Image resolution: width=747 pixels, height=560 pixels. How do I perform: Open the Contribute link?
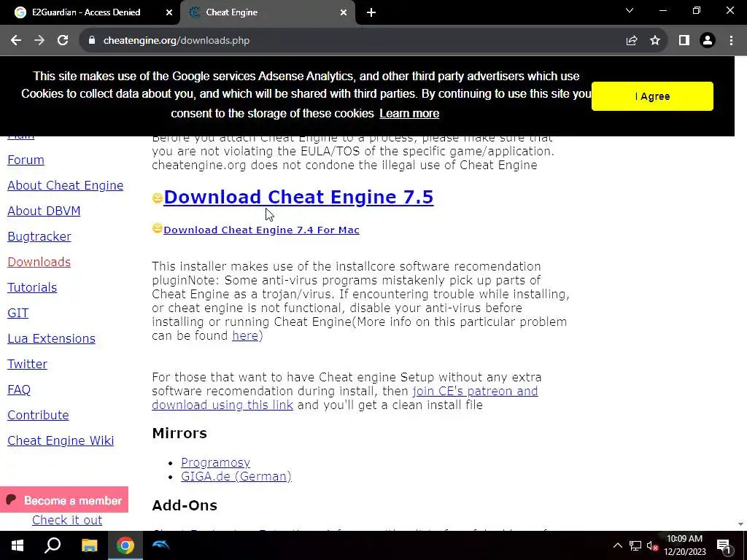[x=38, y=415]
